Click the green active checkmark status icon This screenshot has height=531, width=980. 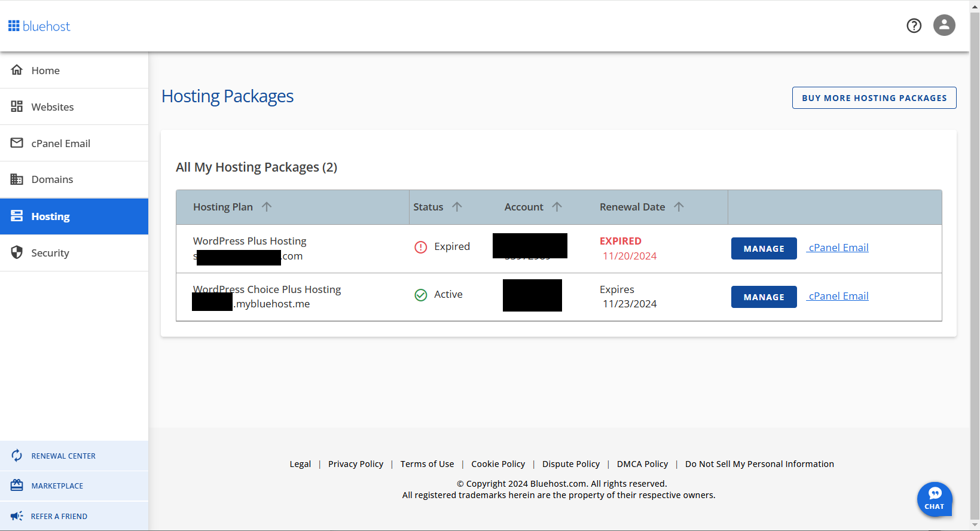coord(421,295)
